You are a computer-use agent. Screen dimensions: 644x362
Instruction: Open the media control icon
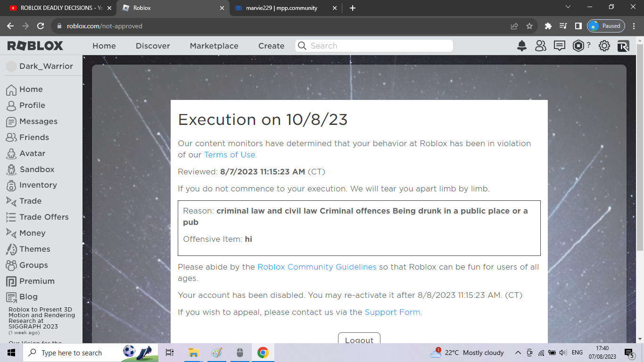(563, 26)
